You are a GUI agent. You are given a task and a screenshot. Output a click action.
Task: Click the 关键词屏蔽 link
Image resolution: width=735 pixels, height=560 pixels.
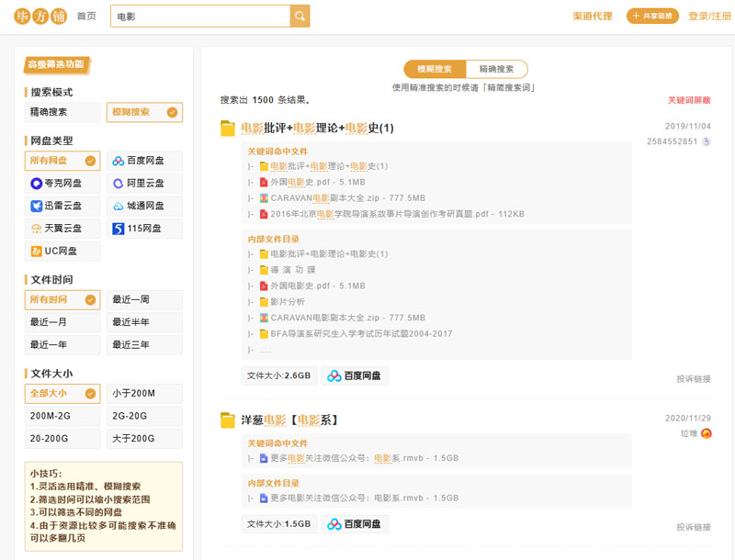(689, 100)
